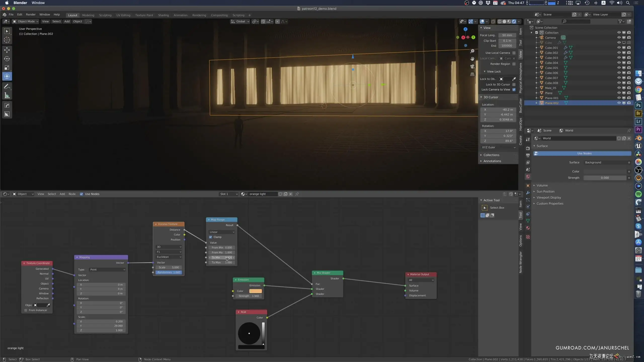This screenshot has width=644, height=362.
Task: Click the Focal Length 50 mm field
Action: (507, 35)
